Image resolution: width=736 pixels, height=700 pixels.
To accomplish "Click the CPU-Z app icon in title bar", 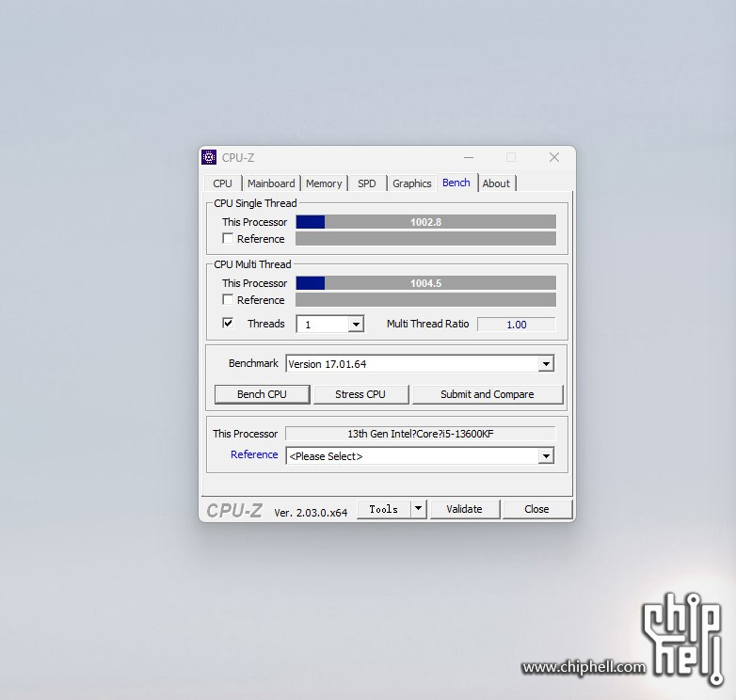I will 209,158.
